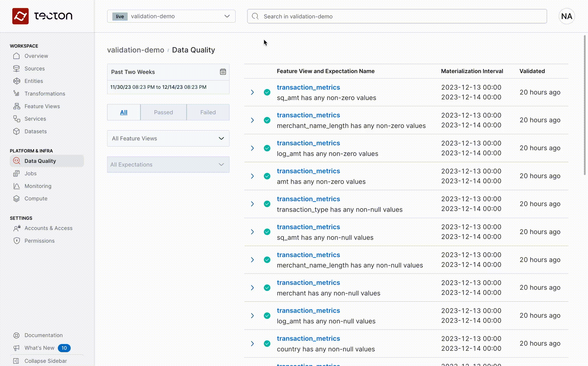The height and width of the screenshot is (366, 588).
Task: Click passed status icon for country non-null
Action: click(x=267, y=343)
